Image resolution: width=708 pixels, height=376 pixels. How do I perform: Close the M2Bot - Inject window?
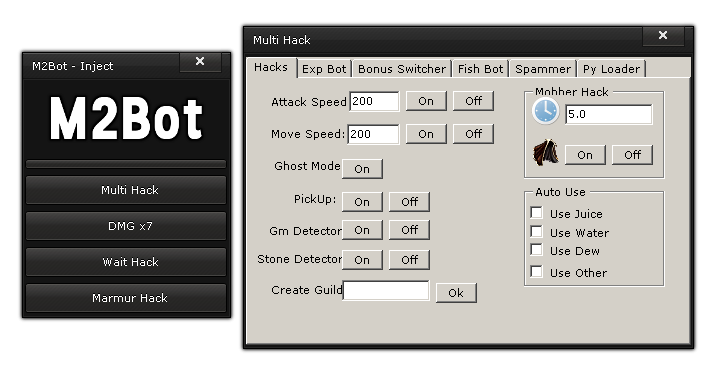tap(200, 61)
